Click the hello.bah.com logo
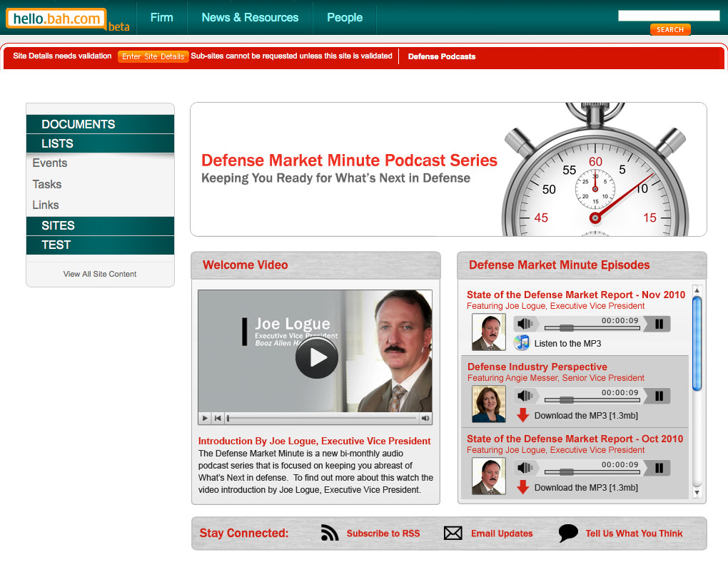Image resolution: width=728 pixels, height=562 pixels. click(56, 19)
